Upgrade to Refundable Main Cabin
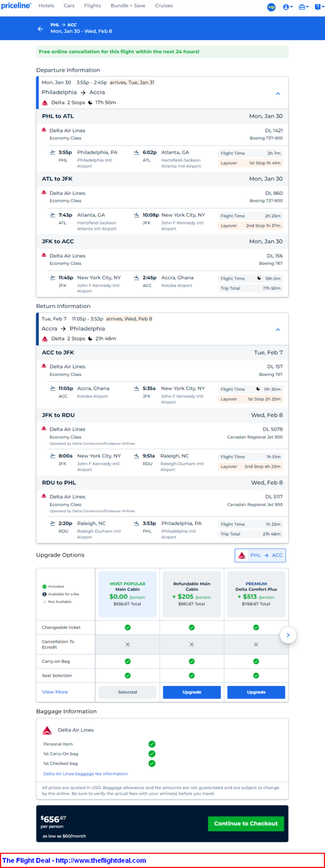 pyautogui.click(x=192, y=692)
